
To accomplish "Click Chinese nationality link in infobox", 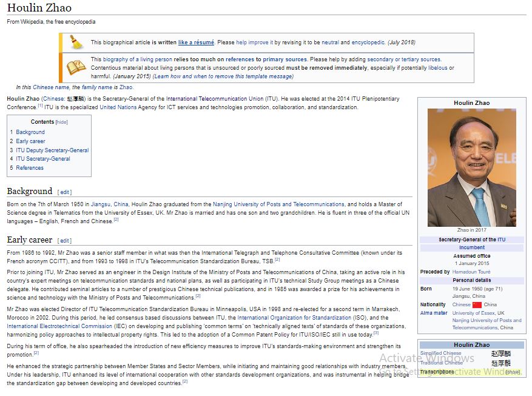I will (x=461, y=305).
